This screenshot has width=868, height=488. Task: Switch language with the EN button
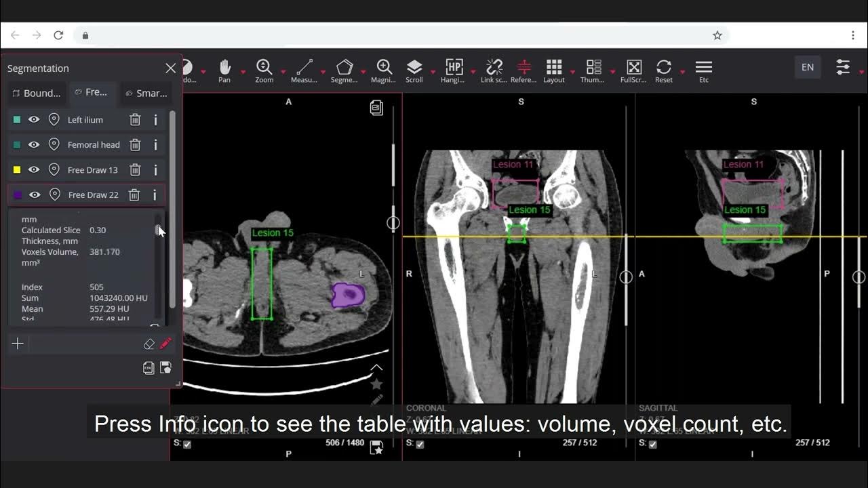[x=808, y=67]
